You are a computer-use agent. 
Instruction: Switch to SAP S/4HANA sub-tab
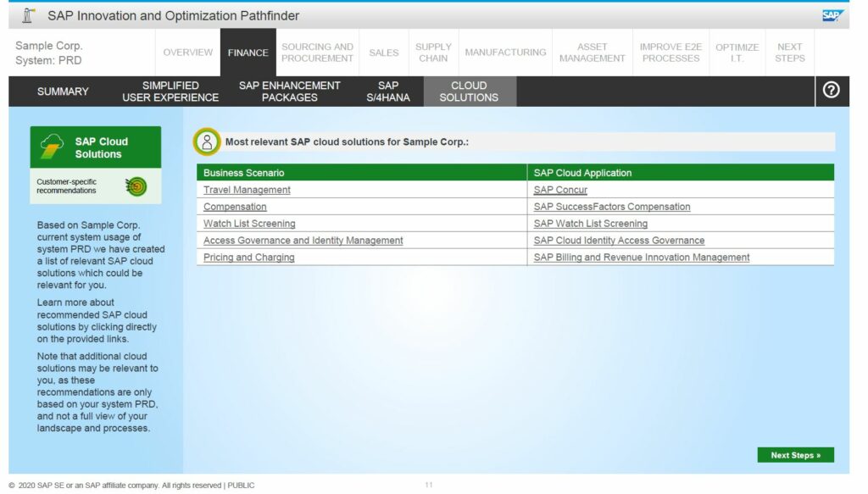pyautogui.click(x=388, y=92)
